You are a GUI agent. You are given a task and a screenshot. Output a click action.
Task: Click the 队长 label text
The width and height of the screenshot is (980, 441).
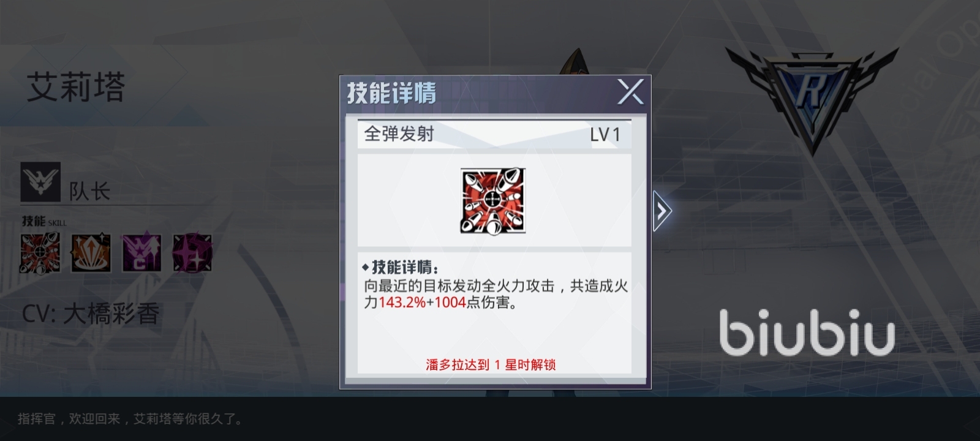click(89, 191)
